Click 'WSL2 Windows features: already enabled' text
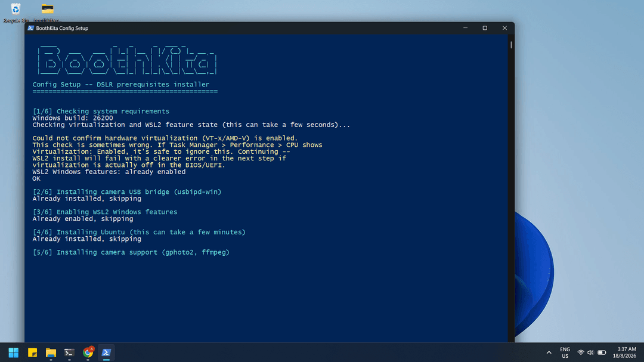The height and width of the screenshot is (362, 644). 109,172
